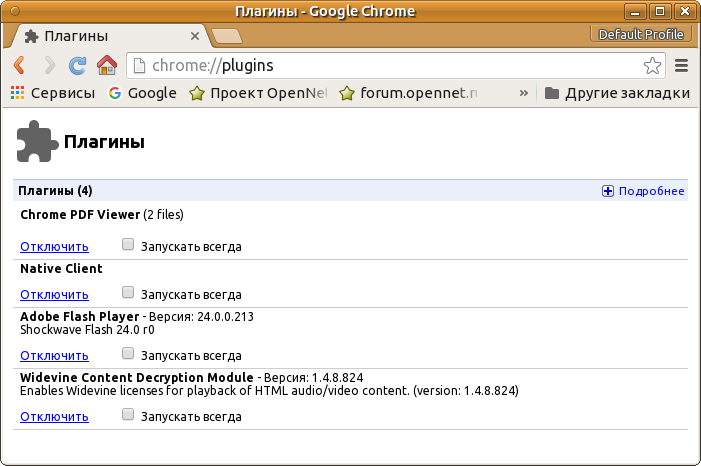Check Запускать всегда for Adobe Flash Player

pos(128,353)
